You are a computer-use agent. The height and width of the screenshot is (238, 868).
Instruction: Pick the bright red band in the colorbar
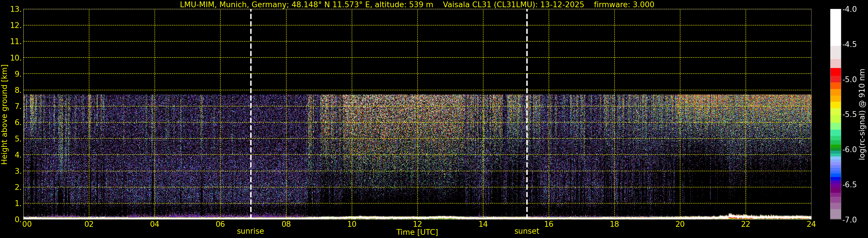(835, 72)
